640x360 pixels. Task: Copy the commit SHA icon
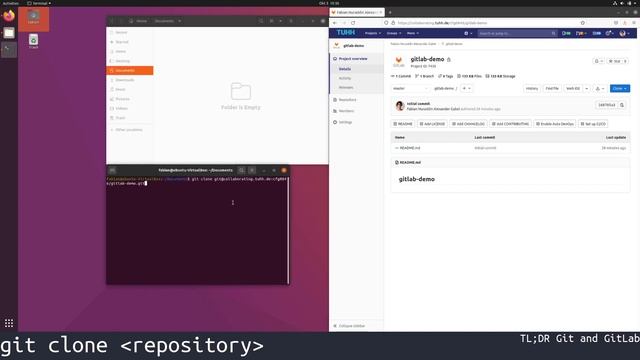622,105
